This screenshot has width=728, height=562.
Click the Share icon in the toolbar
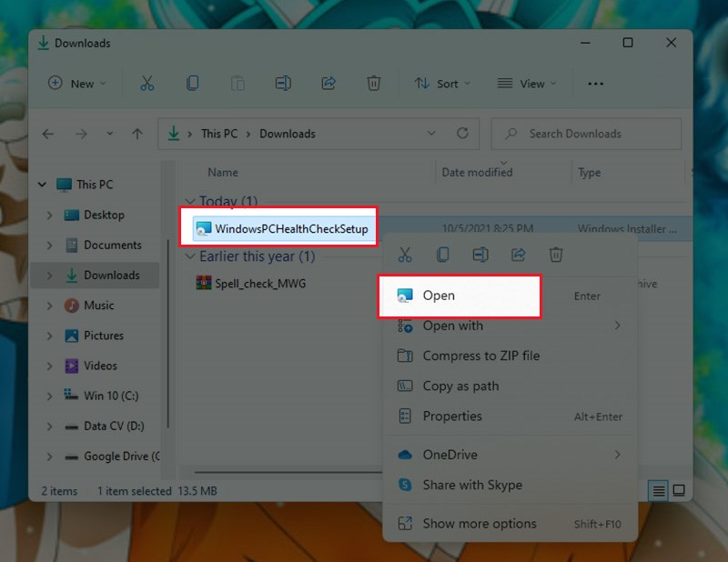pyautogui.click(x=329, y=84)
